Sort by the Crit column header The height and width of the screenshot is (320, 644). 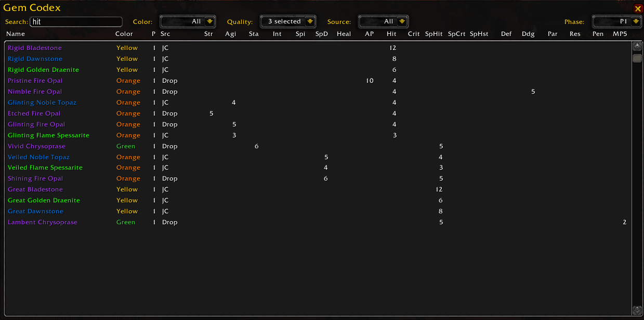tap(414, 34)
